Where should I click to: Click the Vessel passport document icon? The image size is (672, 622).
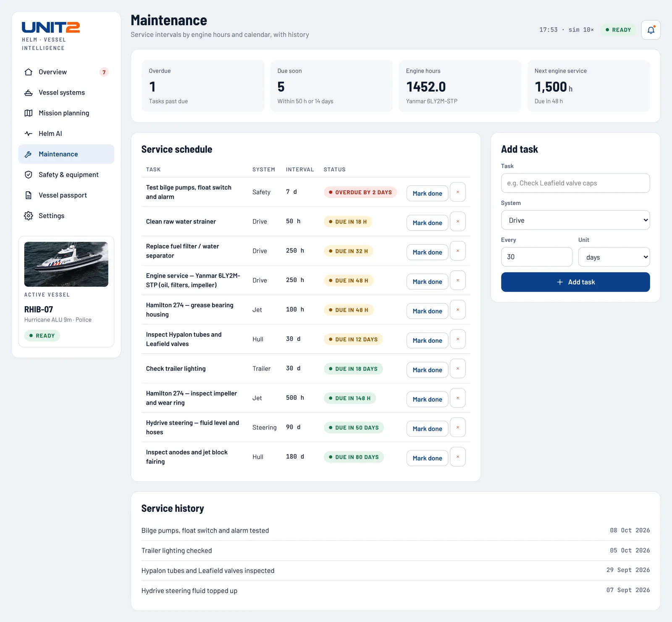(x=29, y=195)
